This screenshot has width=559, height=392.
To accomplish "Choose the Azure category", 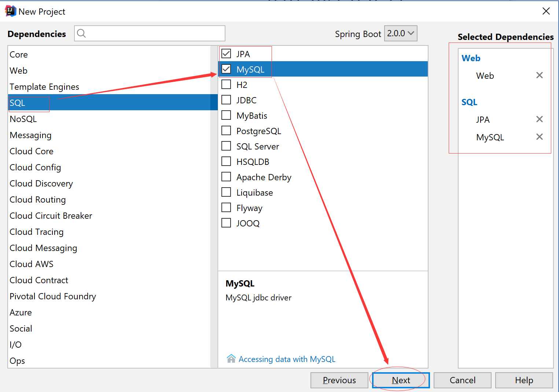I will 109,313.
